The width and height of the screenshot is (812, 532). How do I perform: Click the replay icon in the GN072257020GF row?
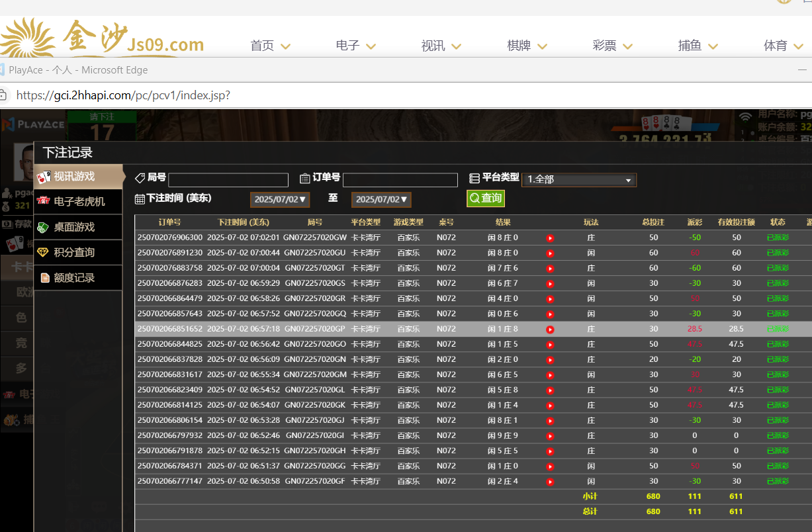(550, 482)
